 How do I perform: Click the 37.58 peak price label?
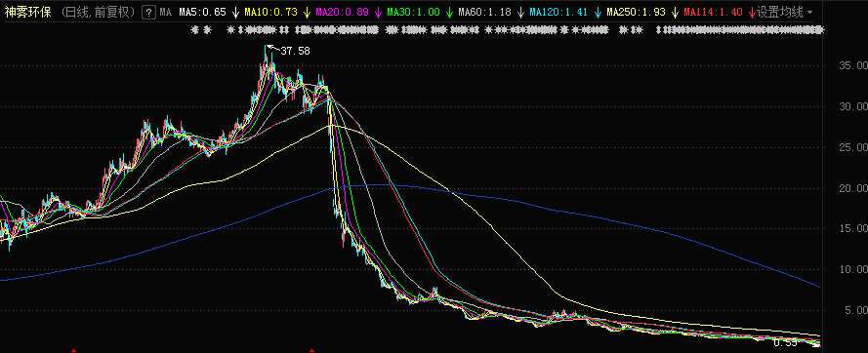point(295,52)
